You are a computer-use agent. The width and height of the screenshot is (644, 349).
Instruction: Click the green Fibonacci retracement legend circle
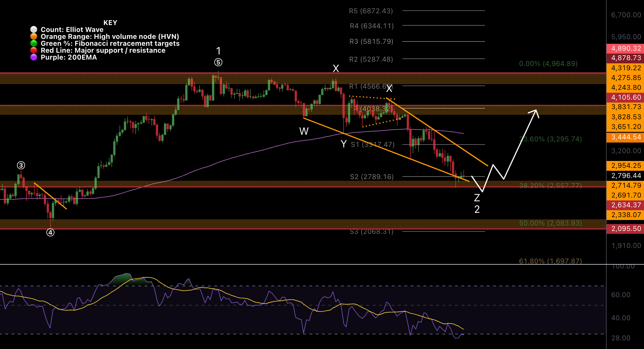coord(34,43)
